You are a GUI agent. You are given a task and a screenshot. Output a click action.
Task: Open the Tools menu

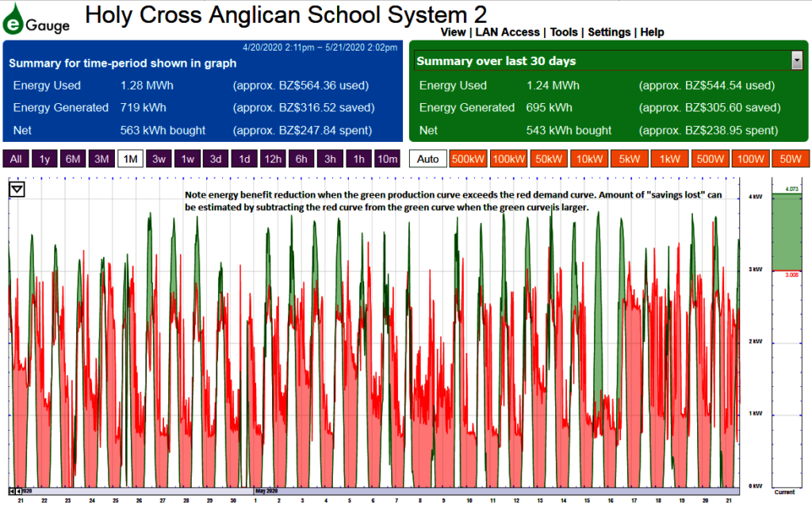tap(564, 32)
